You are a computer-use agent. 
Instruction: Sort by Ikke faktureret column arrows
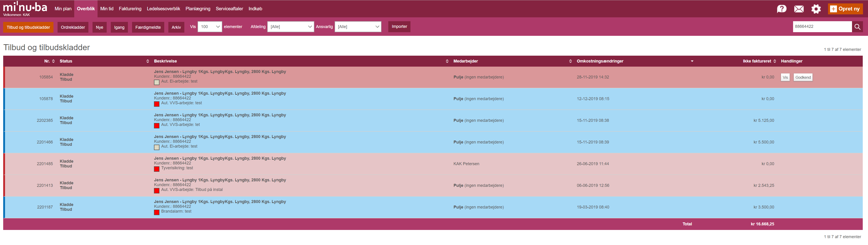tap(775, 61)
